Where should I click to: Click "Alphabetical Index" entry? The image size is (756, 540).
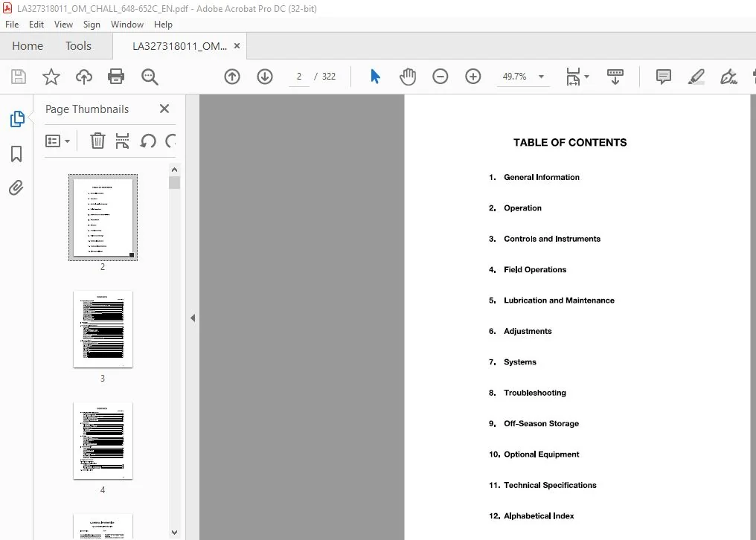pos(539,516)
